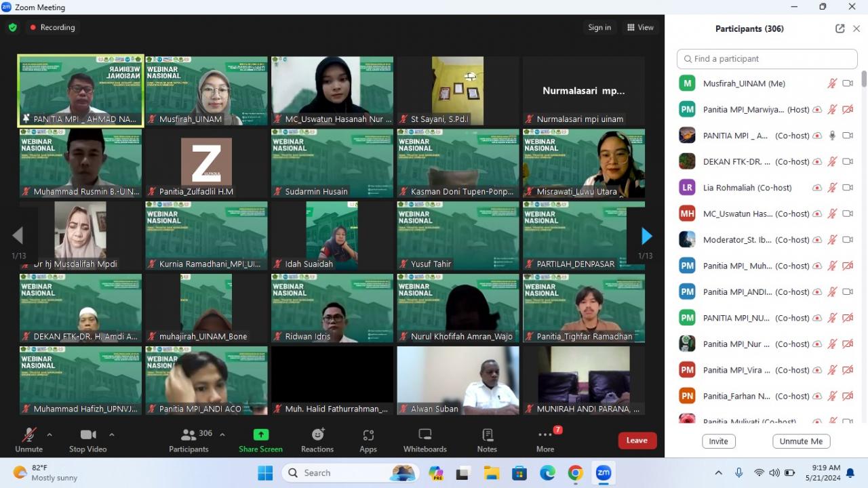
Task: Click the green security shield icon
Action: click(12, 27)
